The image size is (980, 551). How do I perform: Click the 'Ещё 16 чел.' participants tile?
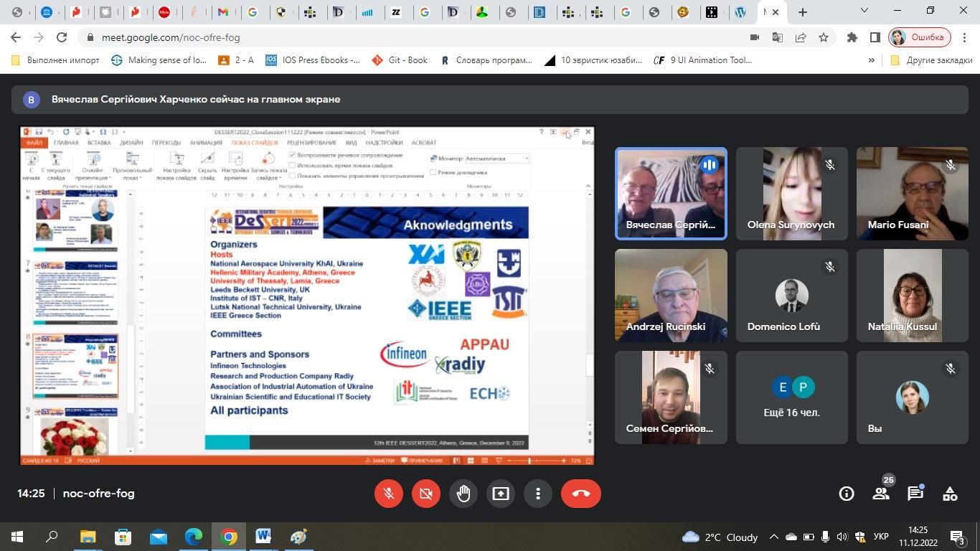(792, 397)
